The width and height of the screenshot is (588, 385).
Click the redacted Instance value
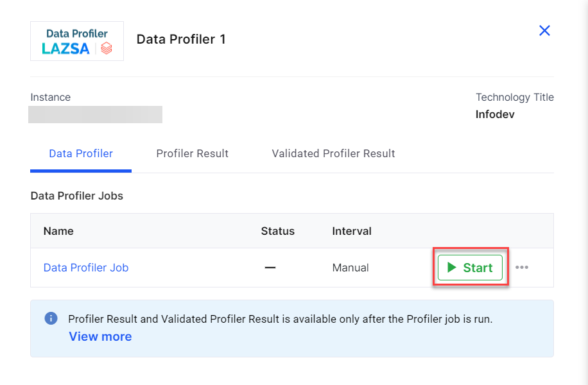(x=96, y=114)
